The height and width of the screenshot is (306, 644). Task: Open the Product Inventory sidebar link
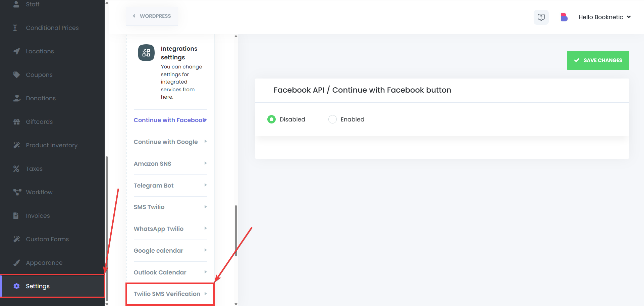point(52,145)
